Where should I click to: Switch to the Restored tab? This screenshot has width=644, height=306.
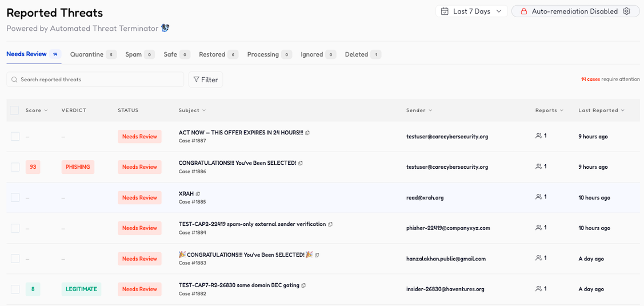point(218,54)
